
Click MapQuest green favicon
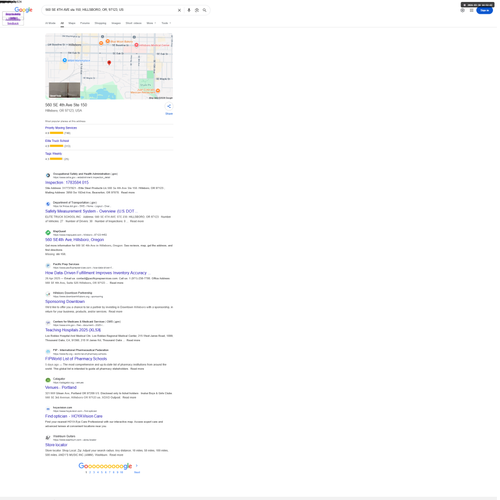[x=48, y=233]
